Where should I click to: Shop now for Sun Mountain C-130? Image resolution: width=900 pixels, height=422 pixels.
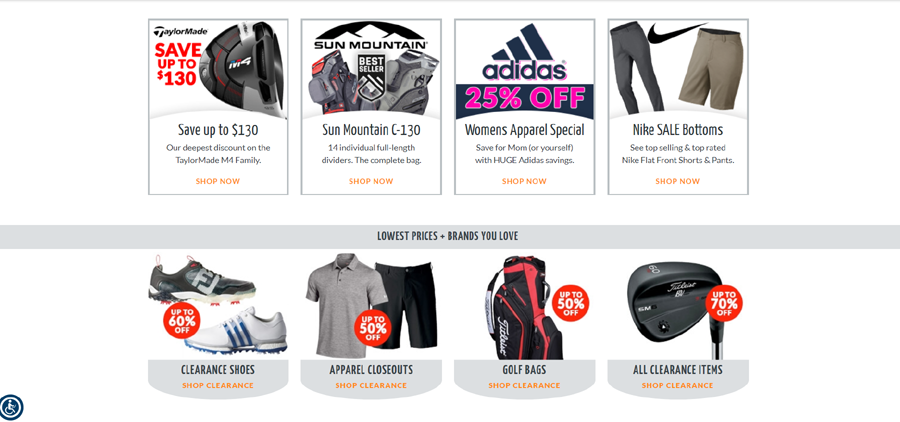[x=371, y=181]
